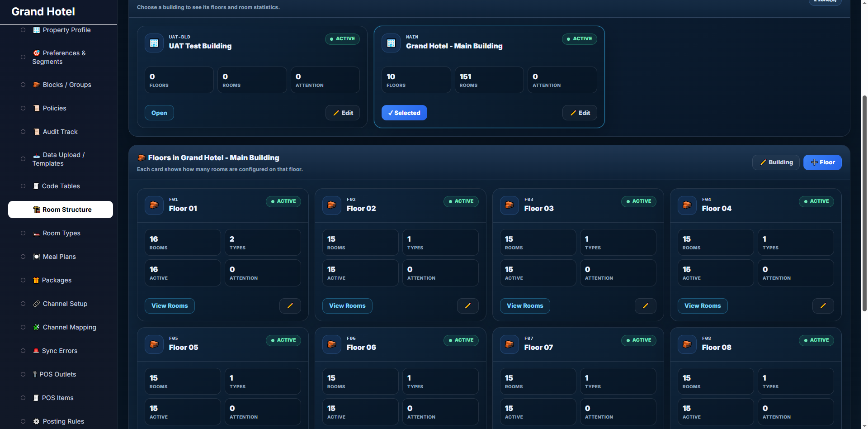View Rooms for Floor 01

point(170,306)
